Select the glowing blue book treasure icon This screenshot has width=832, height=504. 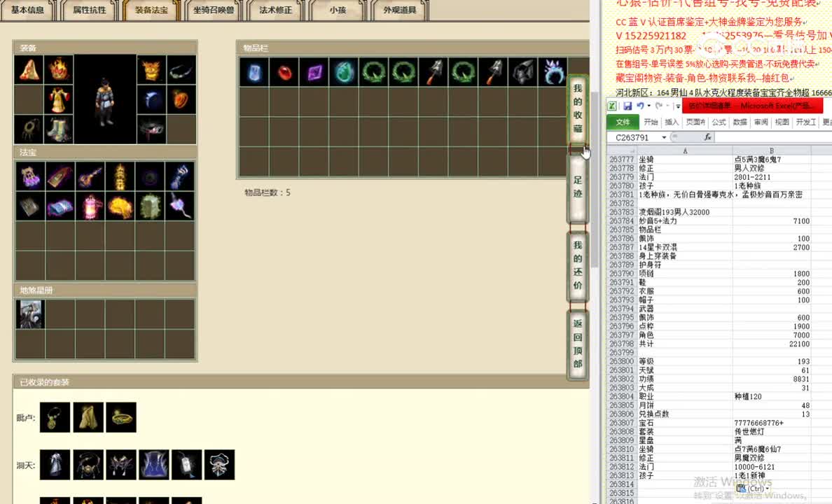coord(60,206)
